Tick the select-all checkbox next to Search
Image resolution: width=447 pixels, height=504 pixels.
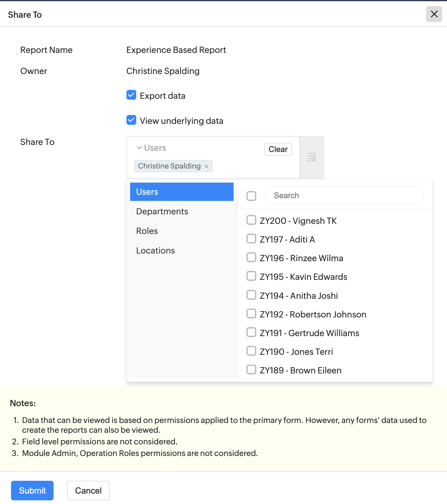point(251,196)
